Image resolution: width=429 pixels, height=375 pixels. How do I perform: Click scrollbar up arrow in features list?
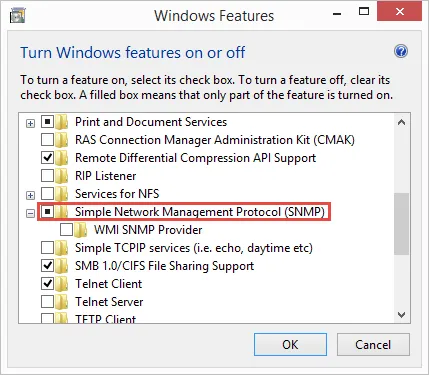coord(402,122)
